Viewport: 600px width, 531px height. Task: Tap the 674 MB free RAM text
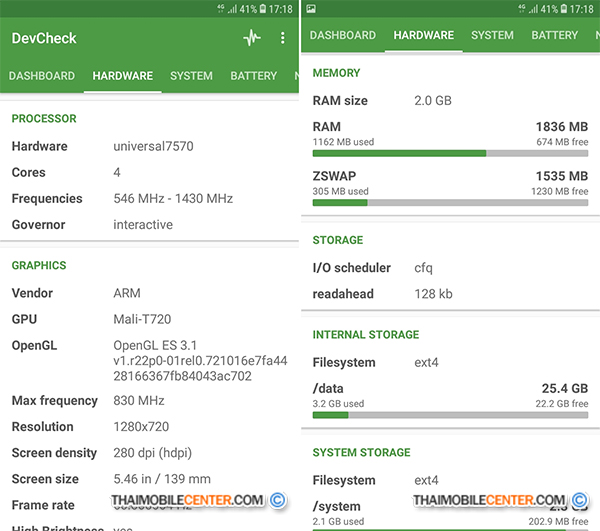pyautogui.click(x=562, y=142)
